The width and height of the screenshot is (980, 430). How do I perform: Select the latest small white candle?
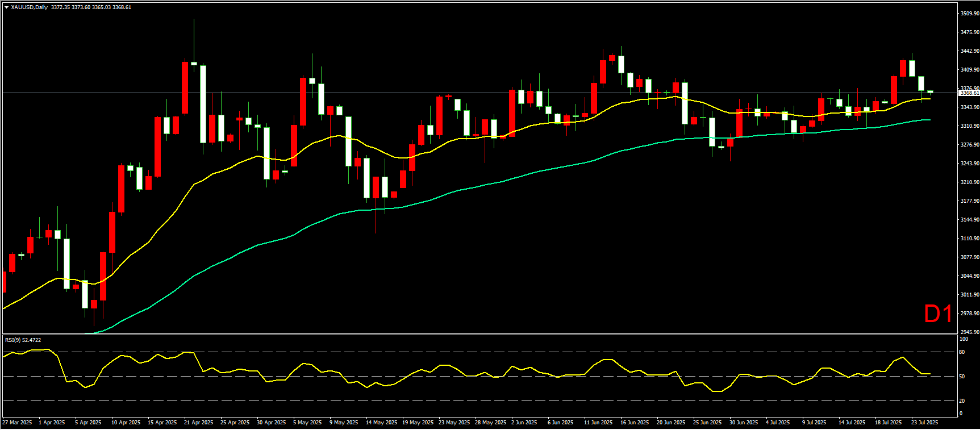point(930,91)
